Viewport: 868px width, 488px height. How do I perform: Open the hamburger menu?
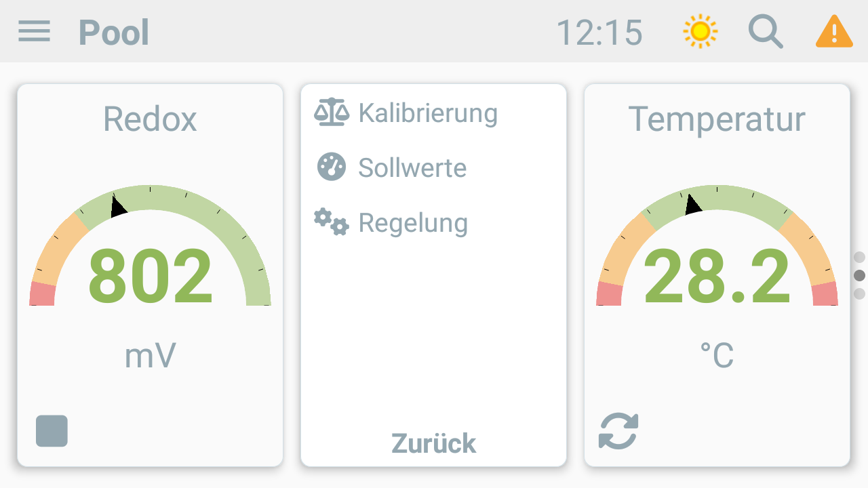[34, 31]
